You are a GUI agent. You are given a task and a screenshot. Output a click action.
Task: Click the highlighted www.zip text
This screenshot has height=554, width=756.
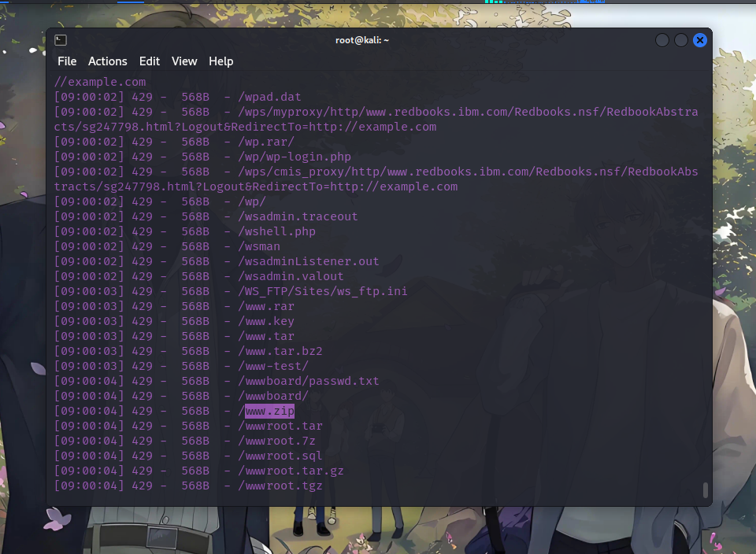(x=269, y=411)
